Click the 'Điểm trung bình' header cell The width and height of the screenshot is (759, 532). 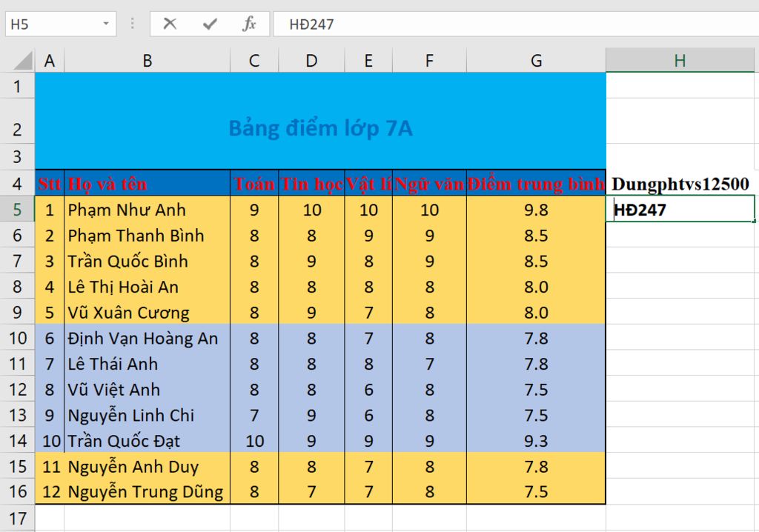[536, 184]
